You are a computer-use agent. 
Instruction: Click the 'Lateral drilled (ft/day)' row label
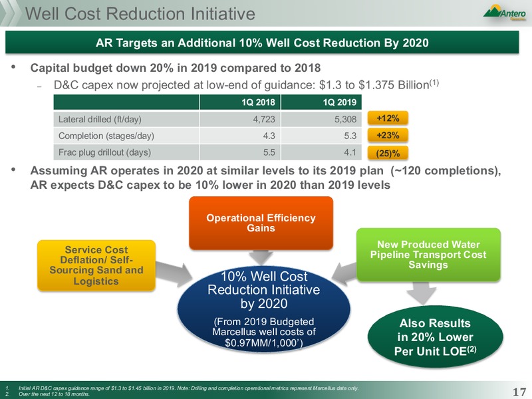click(100, 119)
